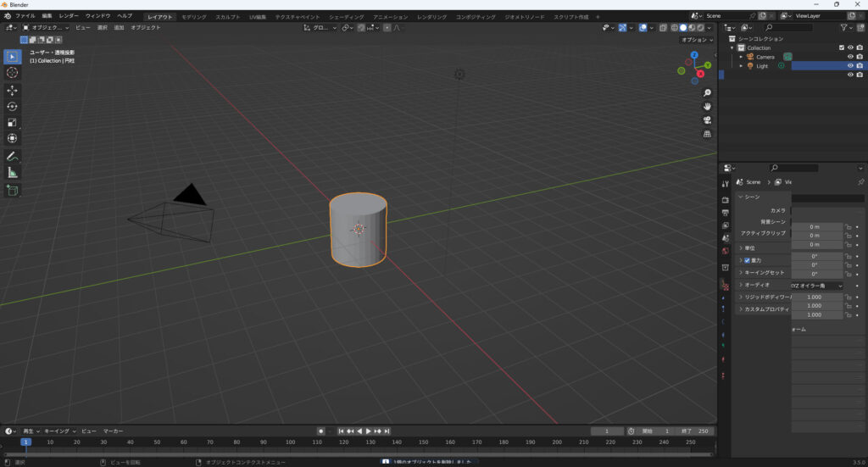Click the outliner filter funnel icon
This screenshot has height=467, width=868.
pyautogui.click(x=844, y=28)
